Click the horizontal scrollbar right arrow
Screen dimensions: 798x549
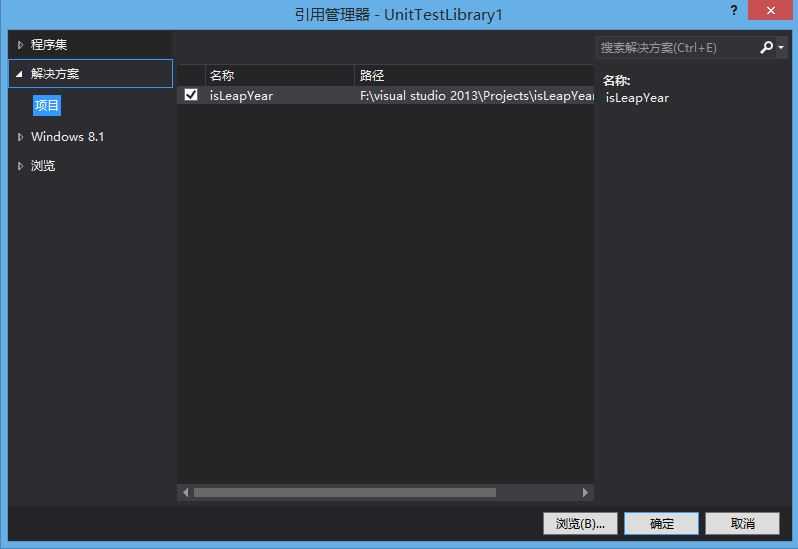pos(585,493)
